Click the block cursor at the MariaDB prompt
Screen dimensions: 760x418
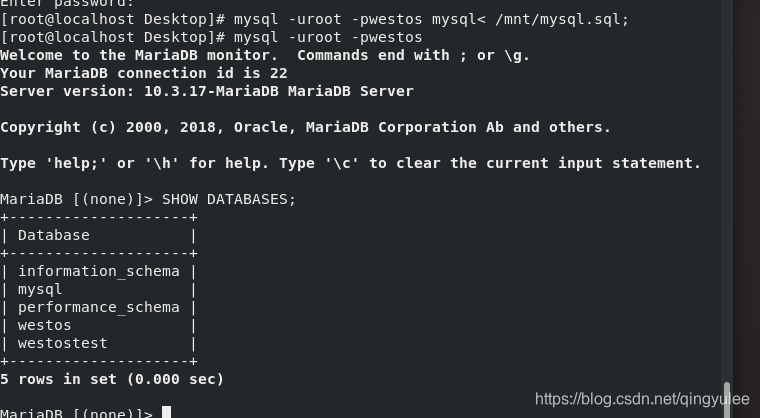click(x=166, y=413)
